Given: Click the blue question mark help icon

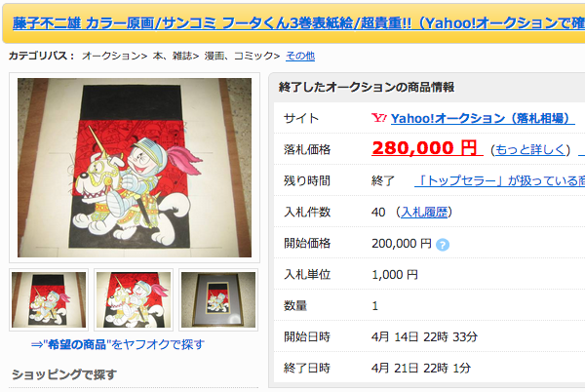Looking at the screenshot, I should tap(443, 245).
